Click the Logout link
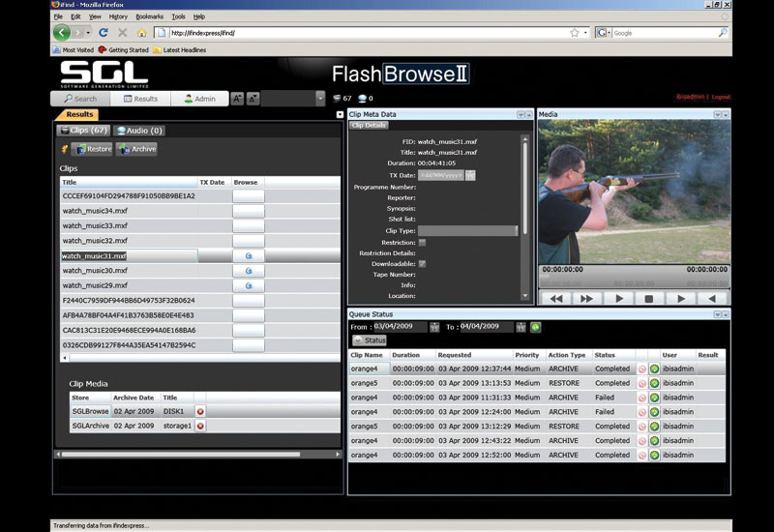This screenshot has height=532, width=774. pos(721,98)
